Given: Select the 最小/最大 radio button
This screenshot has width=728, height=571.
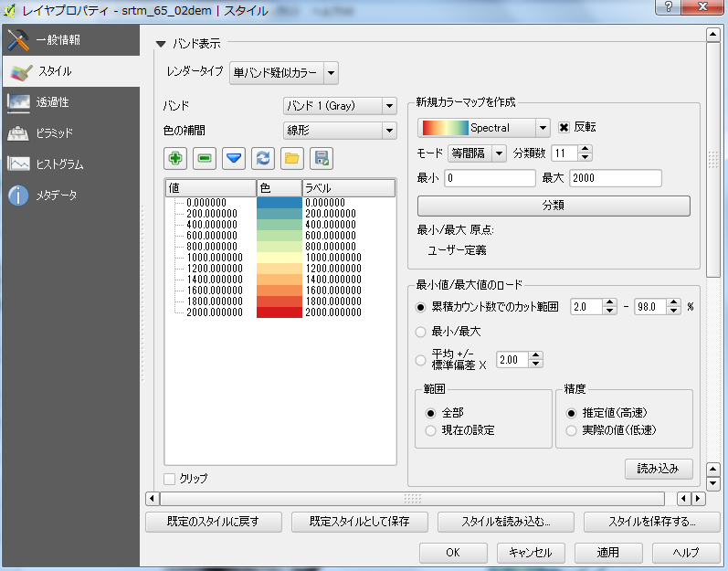Looking at the screenshot, I should 421,332.
